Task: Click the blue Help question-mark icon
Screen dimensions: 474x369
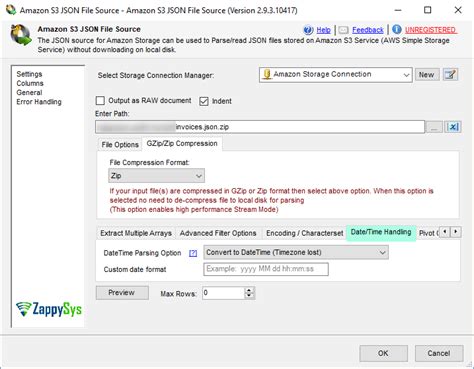Action: tap(308, 30)
